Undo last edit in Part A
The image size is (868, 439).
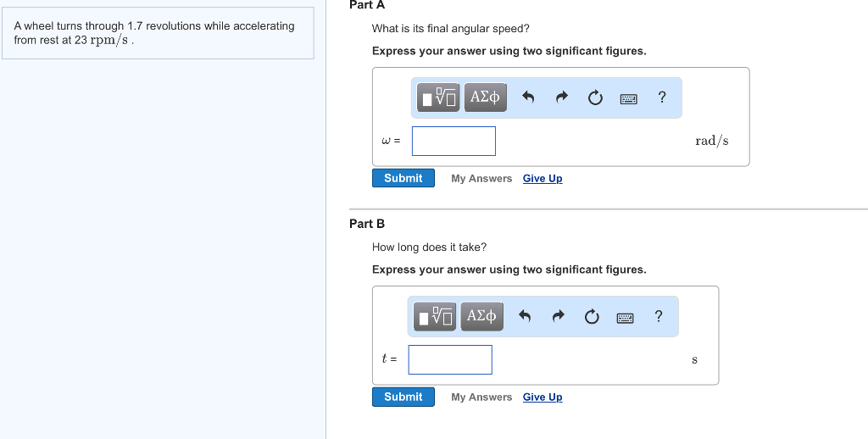click(528, 97)
